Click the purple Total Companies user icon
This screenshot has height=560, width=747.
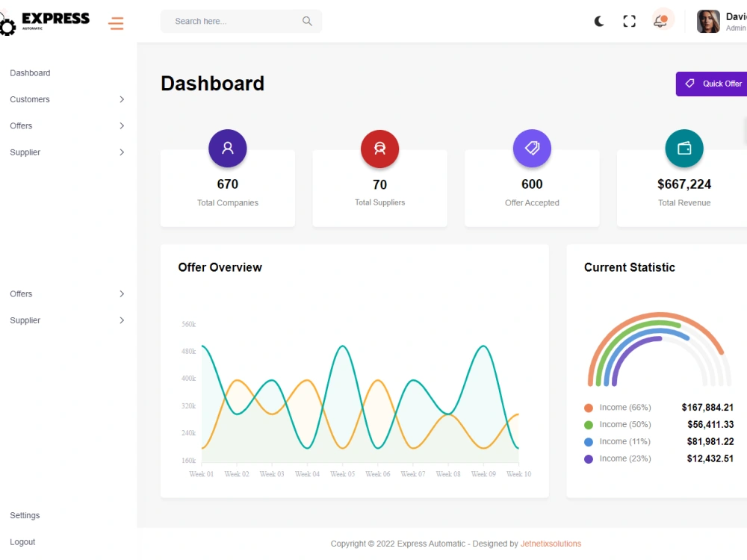228,148
